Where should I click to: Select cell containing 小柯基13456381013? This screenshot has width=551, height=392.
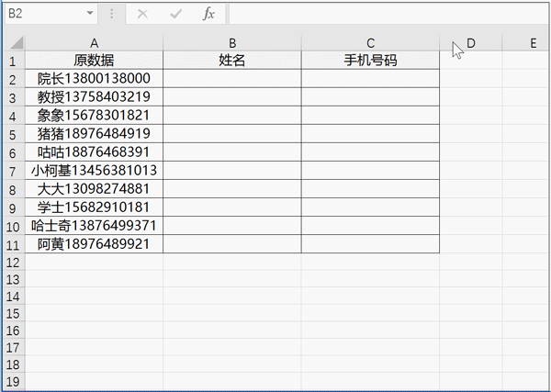(94, 171)
